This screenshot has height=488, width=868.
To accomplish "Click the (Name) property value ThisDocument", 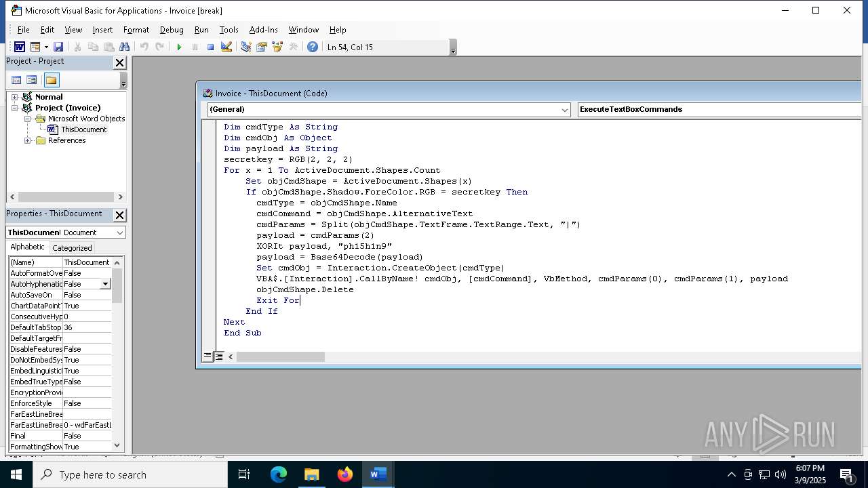I will pyautogui.click(x=87, y=262).
